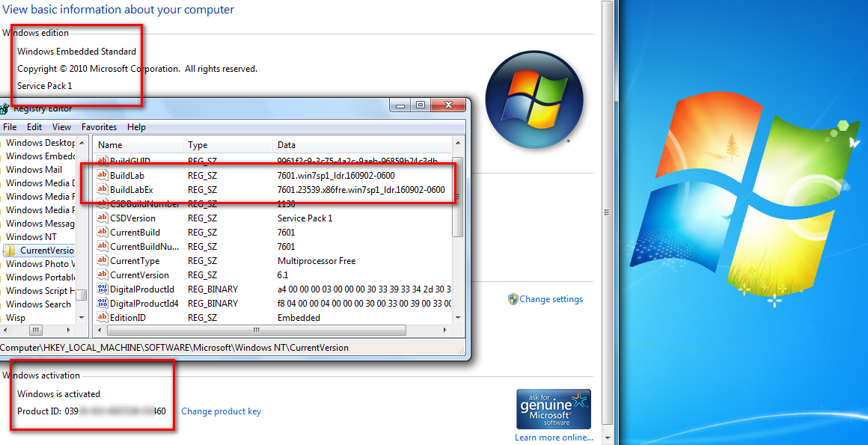
Task: Click the Change settings shield icon
Action: [x=513, y=299]
